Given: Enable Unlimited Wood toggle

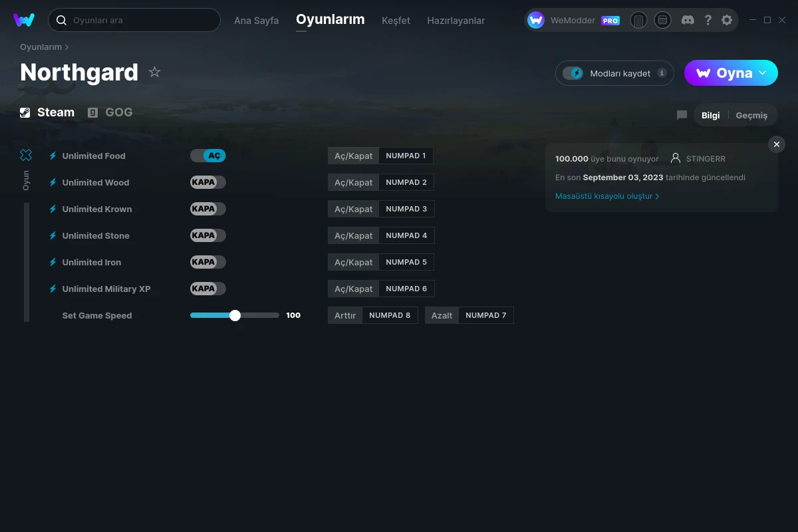Looking at the screenshot, I should [x=208, y=182].
